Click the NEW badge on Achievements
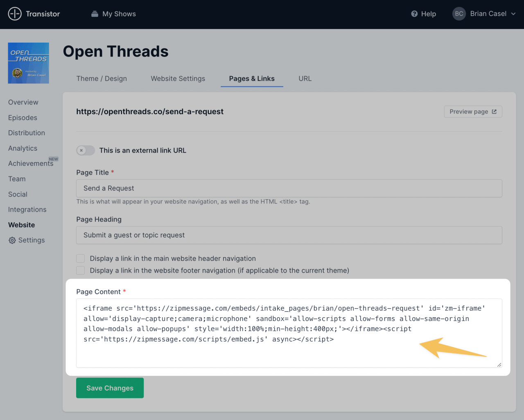This screenshot has width=524, height=420. pos(54,158)
